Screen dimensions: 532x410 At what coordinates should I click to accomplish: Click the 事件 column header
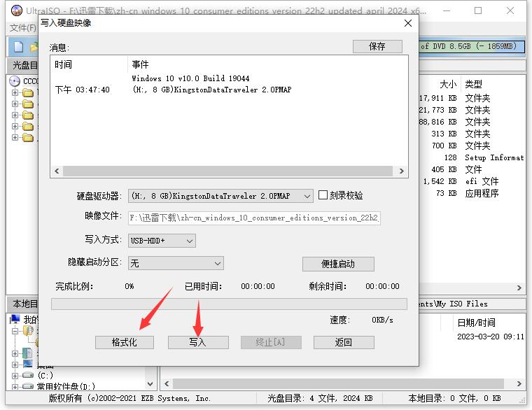[140, 64]
